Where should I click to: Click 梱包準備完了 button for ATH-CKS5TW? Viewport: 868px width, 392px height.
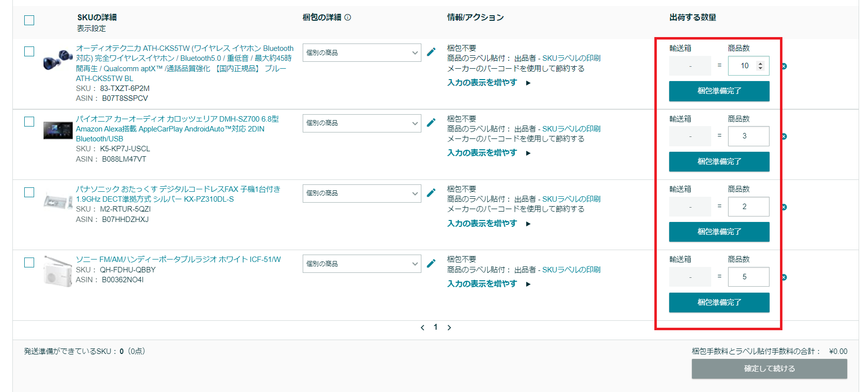pyautogui.click(x=719, y=91)
